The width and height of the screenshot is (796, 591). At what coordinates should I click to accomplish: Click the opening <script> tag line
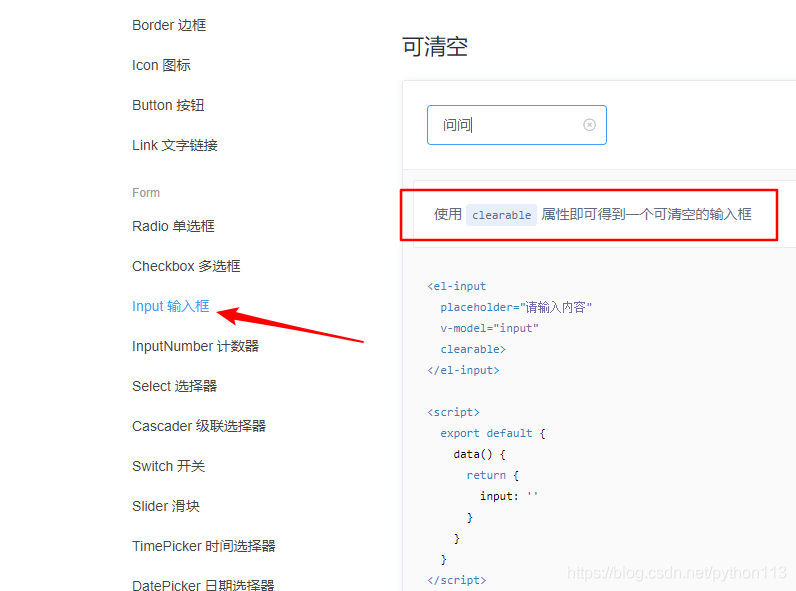[453, 412]
